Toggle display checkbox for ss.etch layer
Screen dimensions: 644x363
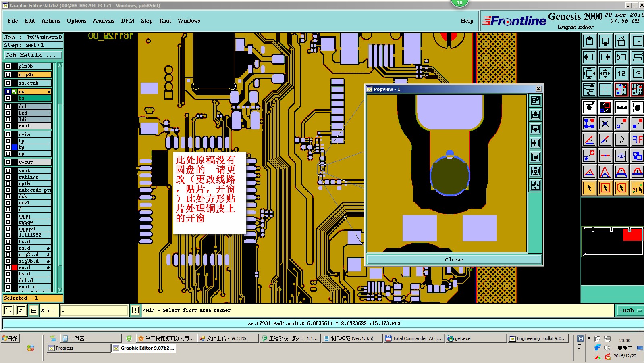[x=8, y=83]
